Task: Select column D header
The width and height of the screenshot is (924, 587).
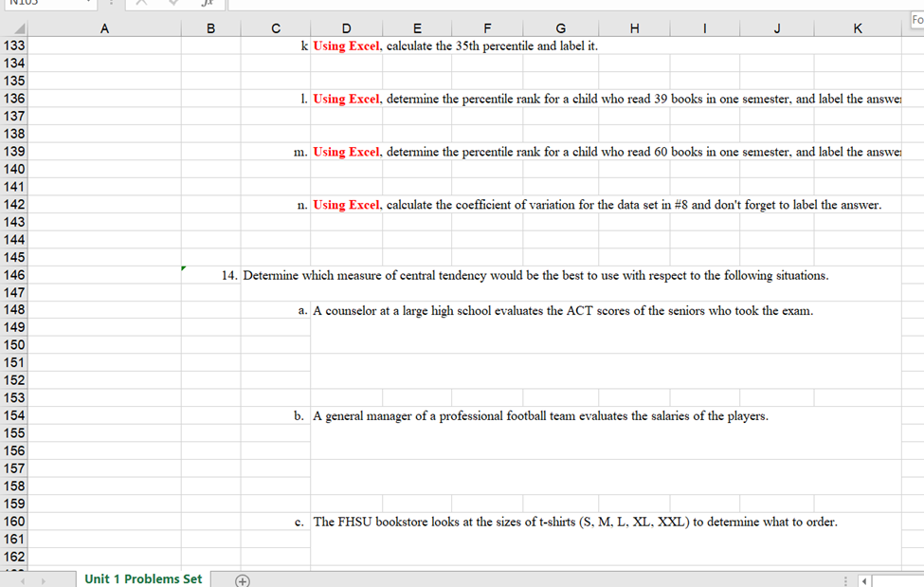Action: 347,28
